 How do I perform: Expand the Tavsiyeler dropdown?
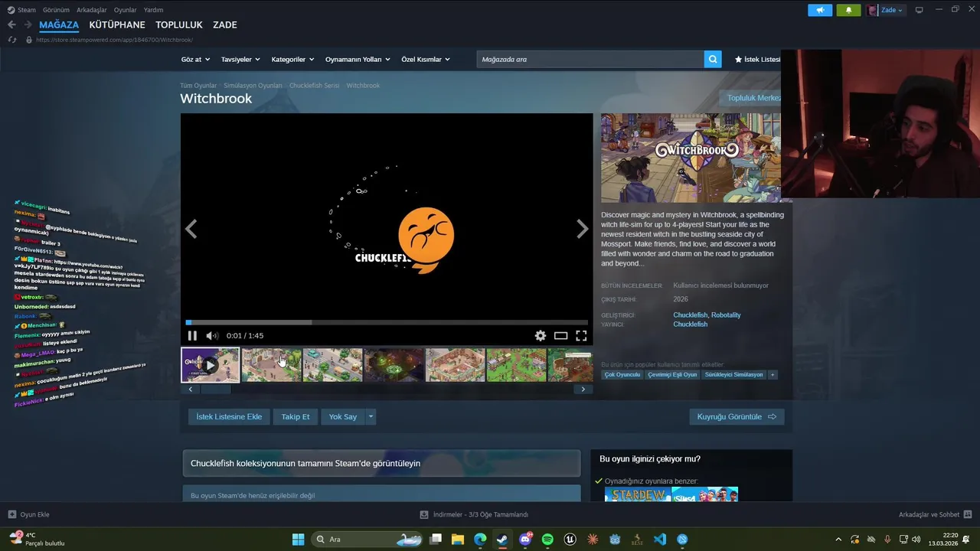240,59
